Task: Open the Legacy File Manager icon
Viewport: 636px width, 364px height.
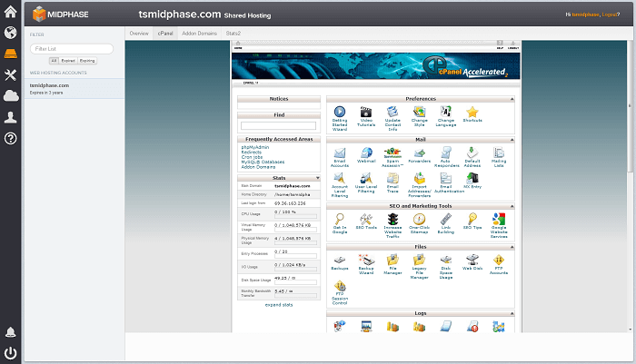Action: point(419,260)
